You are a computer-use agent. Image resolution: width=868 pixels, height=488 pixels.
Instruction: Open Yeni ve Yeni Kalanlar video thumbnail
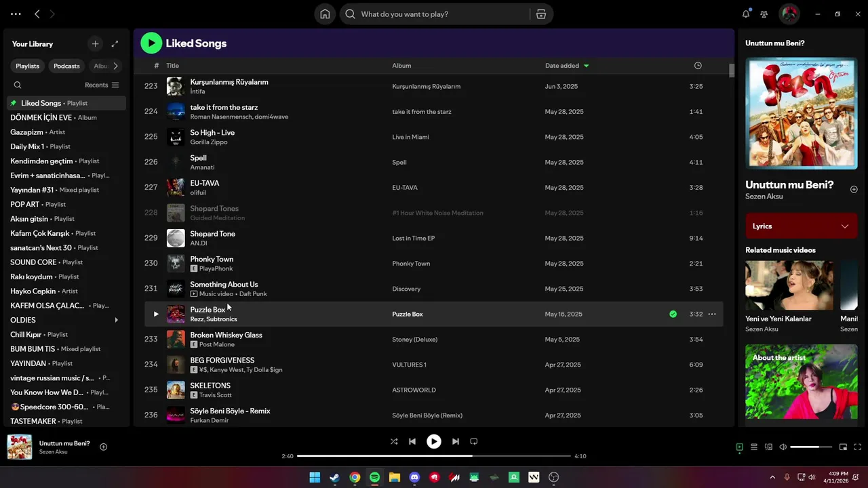[x=789, y=285]
